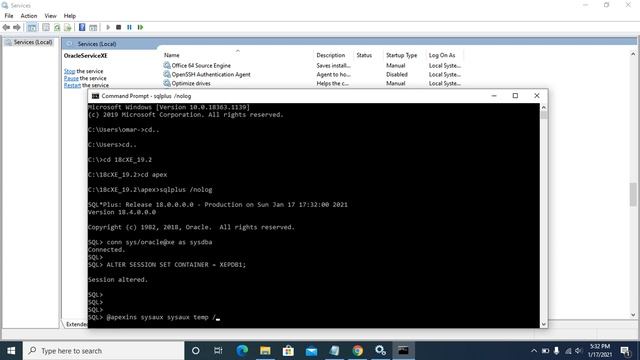
Task: Open the notepad-like app taskbar icon
Action: pyautogui.click(x=334, y=351)
